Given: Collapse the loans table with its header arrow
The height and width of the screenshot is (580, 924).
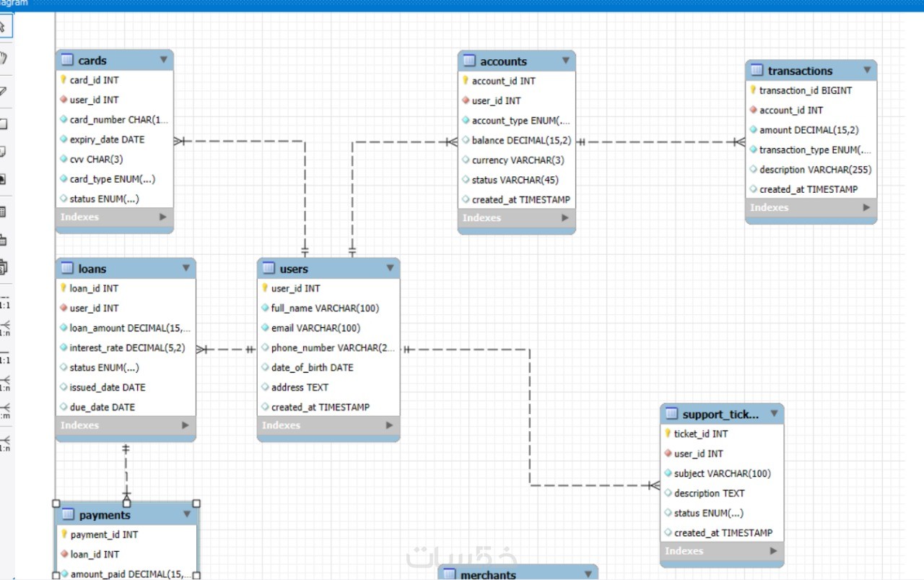Looking at the screenshot, I should tap(186, 268).
